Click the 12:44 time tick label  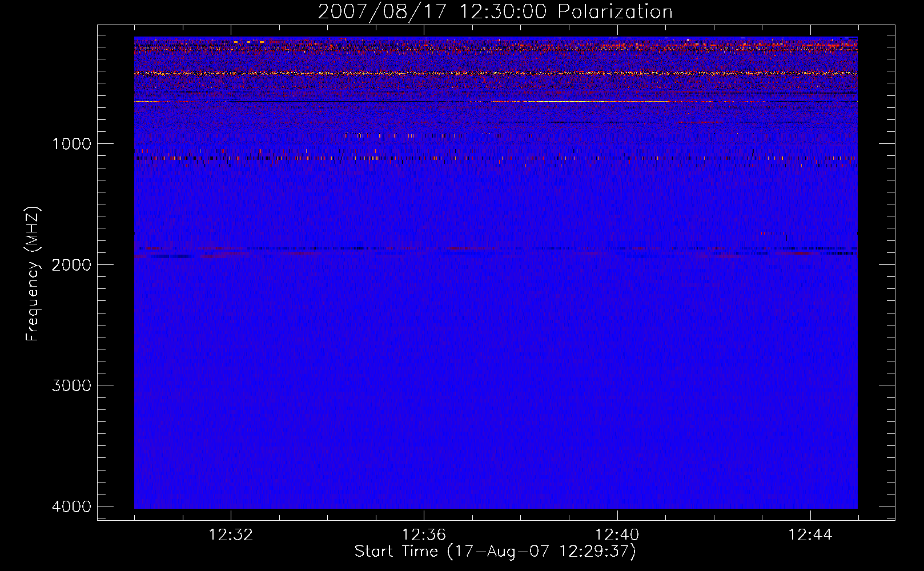point(810,535)
